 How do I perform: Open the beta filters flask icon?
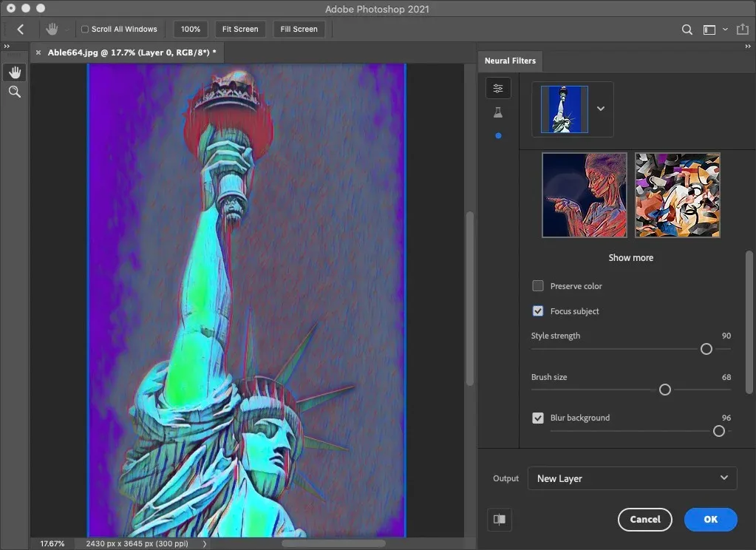click(498, 112)
